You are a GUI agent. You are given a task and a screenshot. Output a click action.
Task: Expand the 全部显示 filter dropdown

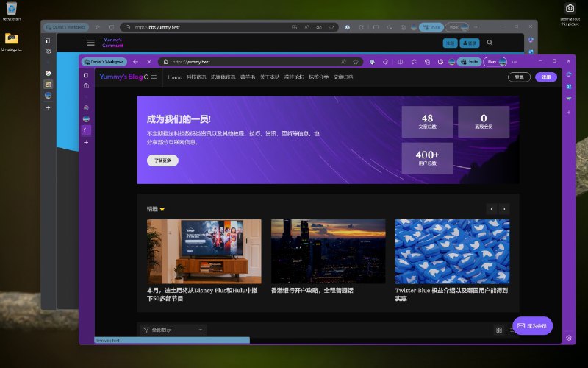[173, 330]
